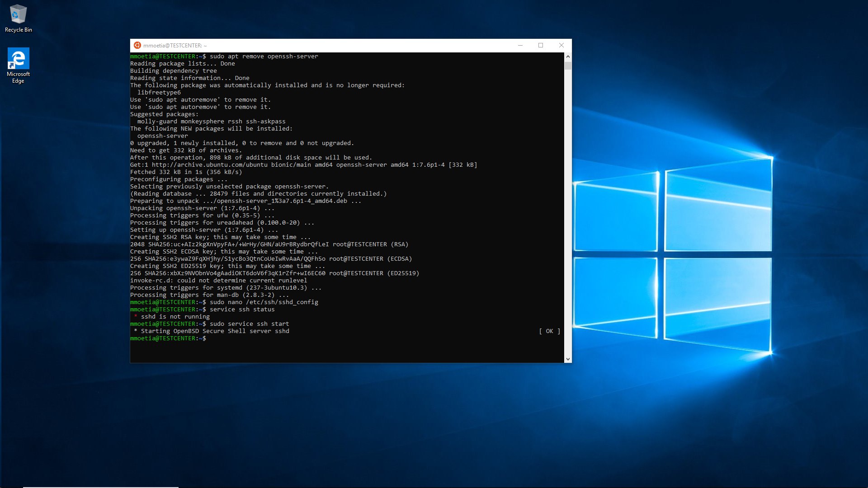Click 'sshd is not running' message

tap(175, 317)
